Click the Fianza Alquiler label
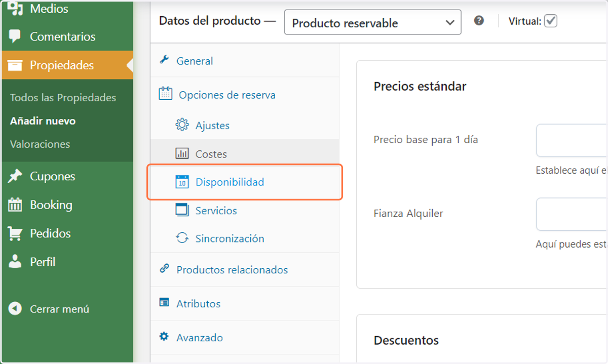The width and height of the screenshot is (608, 364). (408, 214)
